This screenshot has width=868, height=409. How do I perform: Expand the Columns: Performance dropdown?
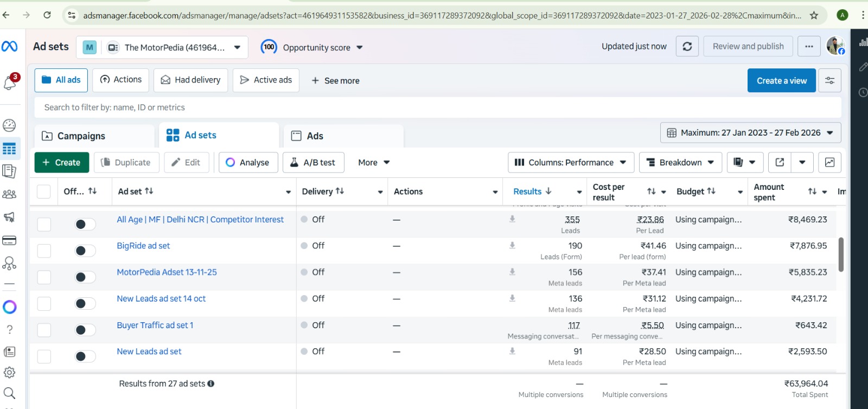click(570, 163)
